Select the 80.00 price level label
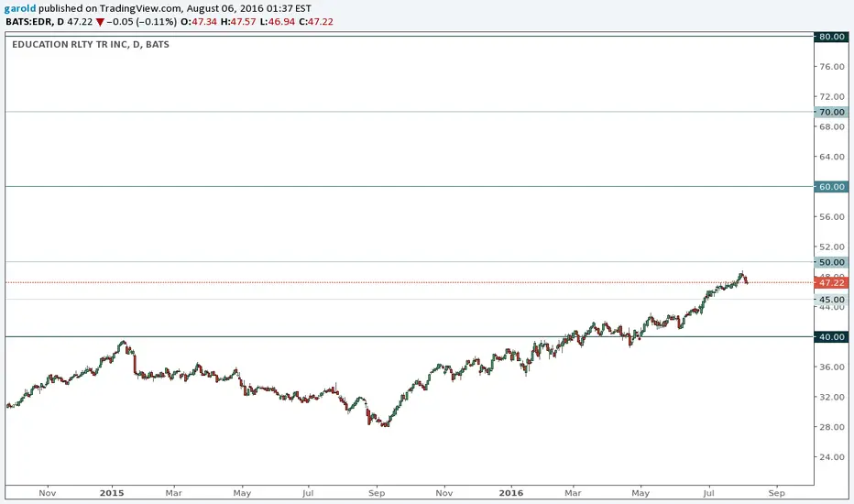Image resolution: width=854 pixels, height=504 pixels. coord(832,37)
